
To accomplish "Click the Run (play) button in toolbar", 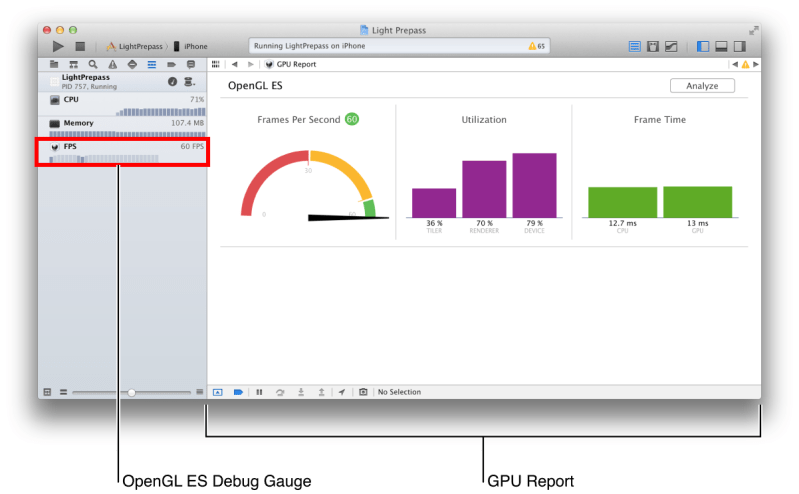I will click(58, 46).
